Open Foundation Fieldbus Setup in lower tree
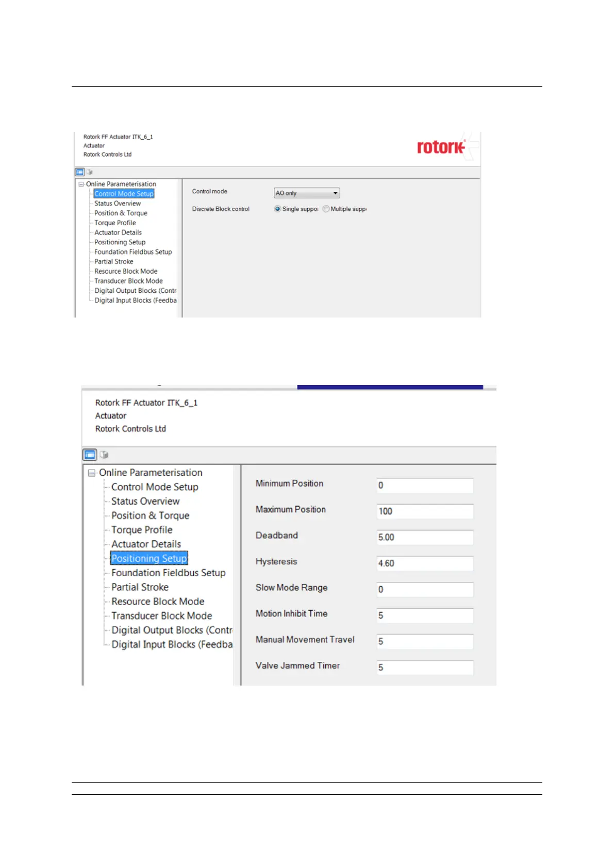Image resolution: width=614 pixels, height=868 pixels. [169, 573]
